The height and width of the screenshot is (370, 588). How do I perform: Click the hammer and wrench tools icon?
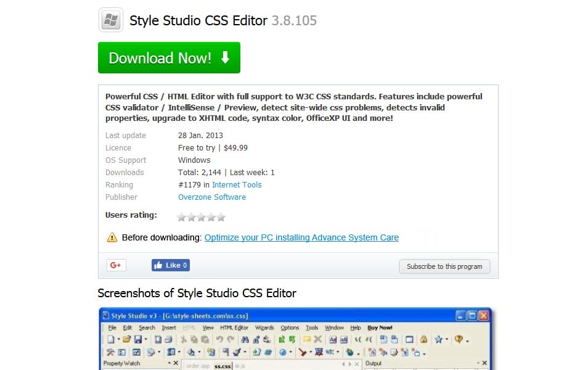tap(110, 352)
